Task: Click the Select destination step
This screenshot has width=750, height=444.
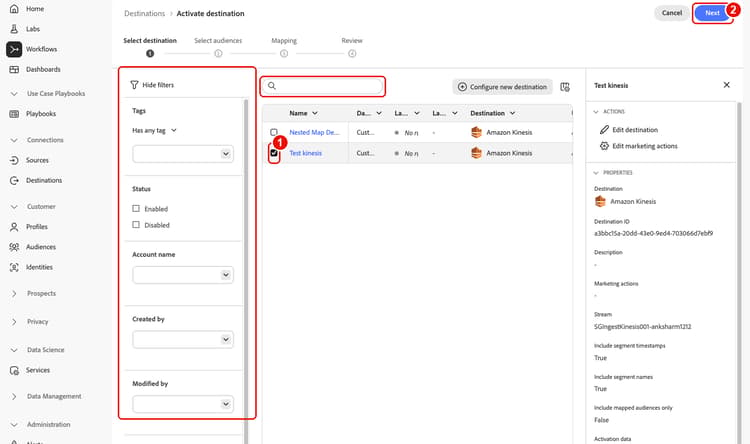Action: (x=150, y=46)
